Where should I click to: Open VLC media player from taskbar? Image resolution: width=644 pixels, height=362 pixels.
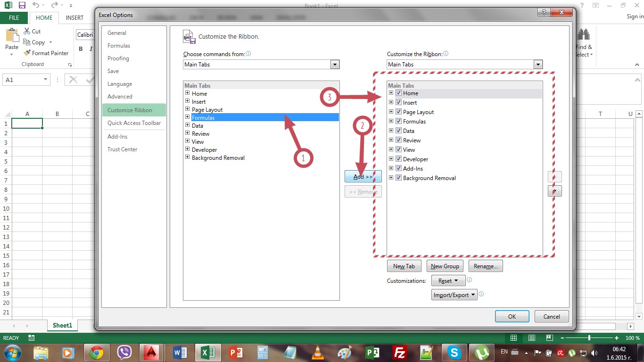318,352
